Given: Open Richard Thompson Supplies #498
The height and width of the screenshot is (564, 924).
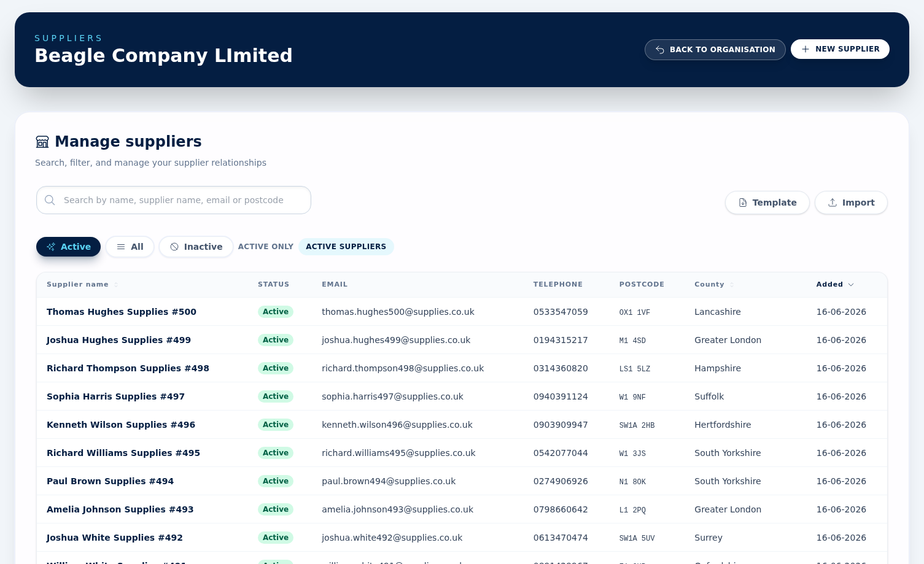Looking at the screenshot, I should pos(128,368).
